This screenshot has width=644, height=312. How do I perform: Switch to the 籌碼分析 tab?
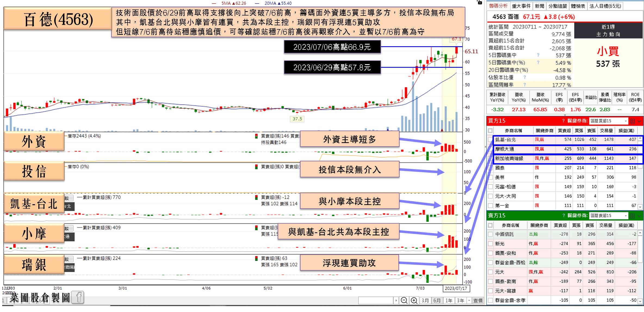point(499,6)
